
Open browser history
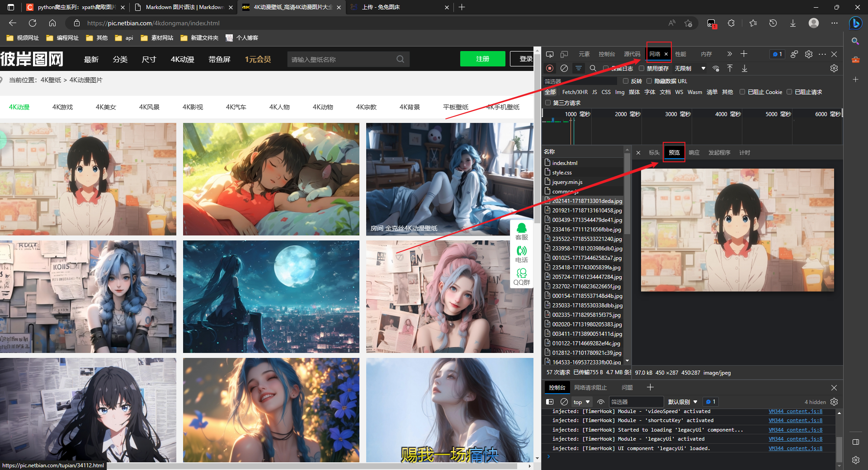pyautogui.click(x=773, y=23)
